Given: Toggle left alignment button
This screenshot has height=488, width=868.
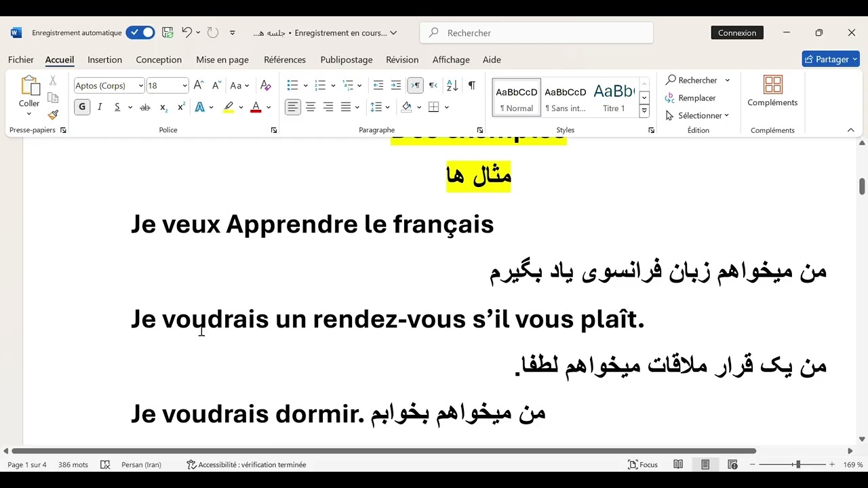Looking at the screenshot, I should (293, 107).
